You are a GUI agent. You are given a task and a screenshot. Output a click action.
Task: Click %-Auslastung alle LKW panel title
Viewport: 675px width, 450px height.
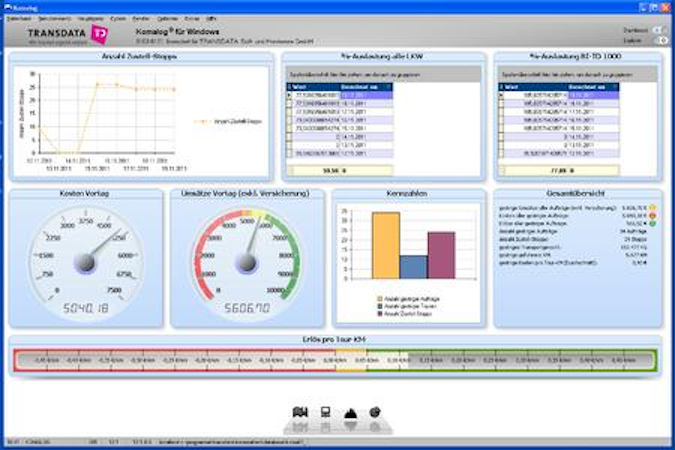point(382,56)
